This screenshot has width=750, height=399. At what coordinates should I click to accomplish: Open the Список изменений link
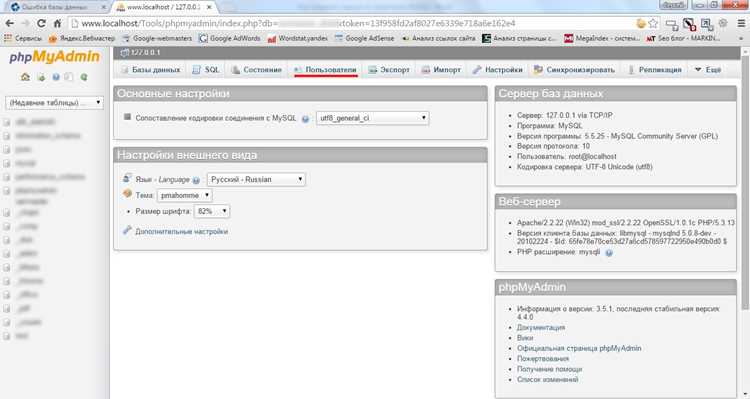coord(547,379)
